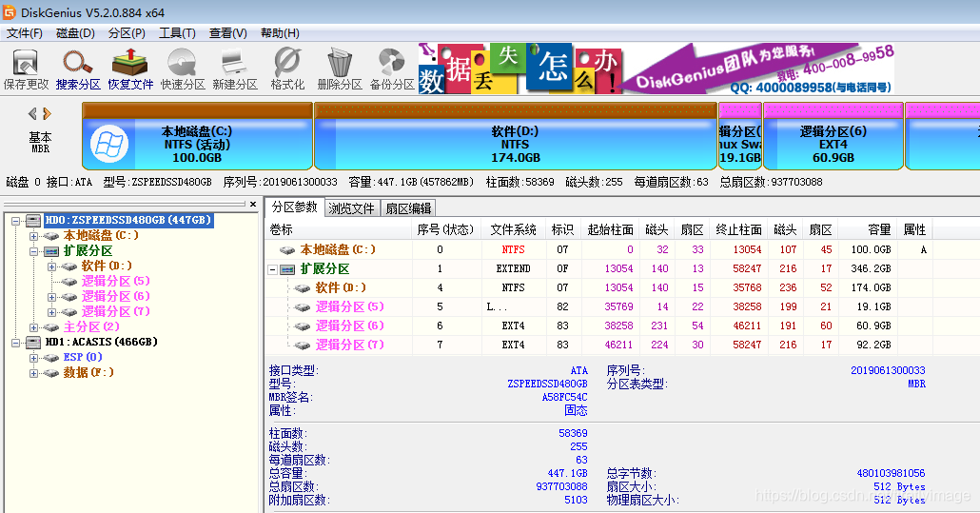The height and width of the screenshot is (513, 980).
Task: Open the 帮助(H) menu
Action: click(280, 33)
